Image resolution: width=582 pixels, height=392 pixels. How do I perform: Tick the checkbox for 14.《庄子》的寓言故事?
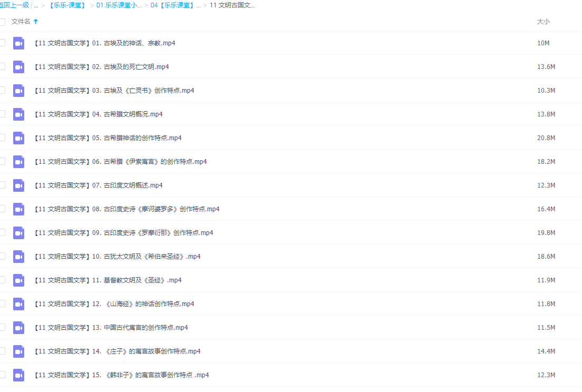pyautogui.click(x=2, y=351)
